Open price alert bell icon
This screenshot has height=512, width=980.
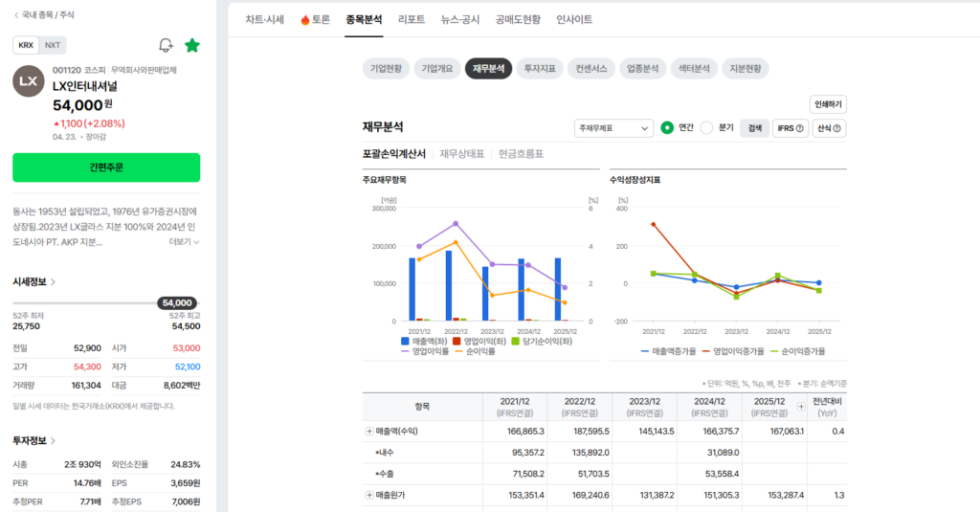166,45
